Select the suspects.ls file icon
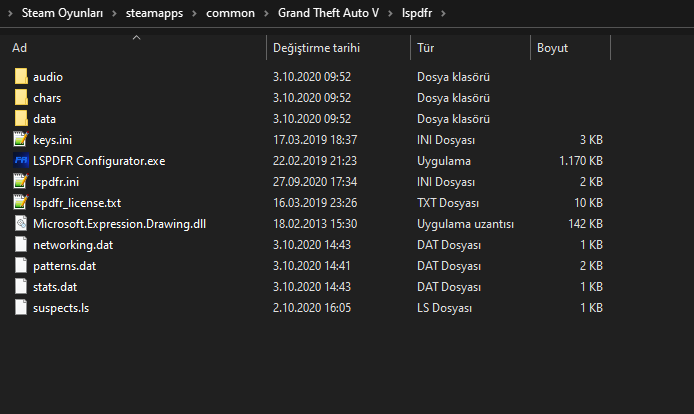 coord(21,308)
